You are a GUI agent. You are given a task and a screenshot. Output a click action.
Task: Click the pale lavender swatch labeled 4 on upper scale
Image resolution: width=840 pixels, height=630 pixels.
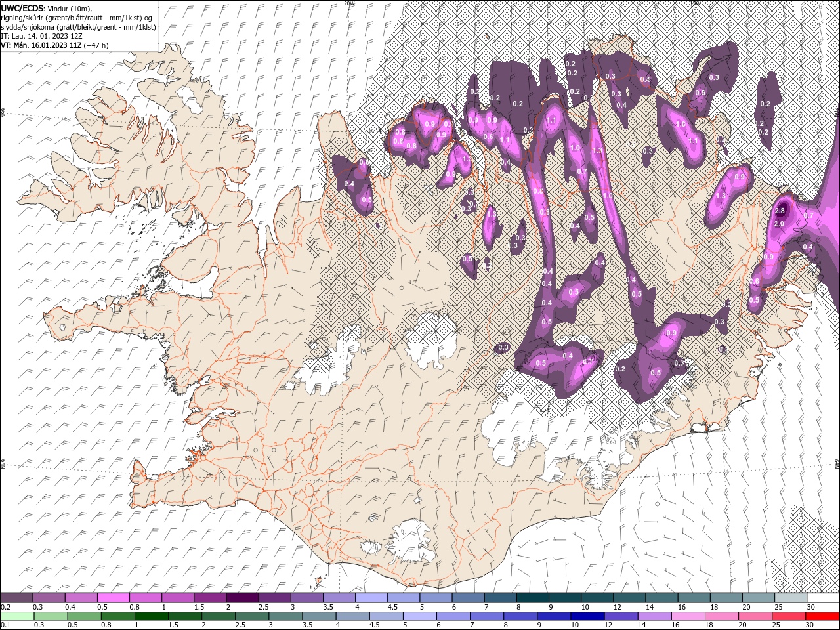pos(371,598)
